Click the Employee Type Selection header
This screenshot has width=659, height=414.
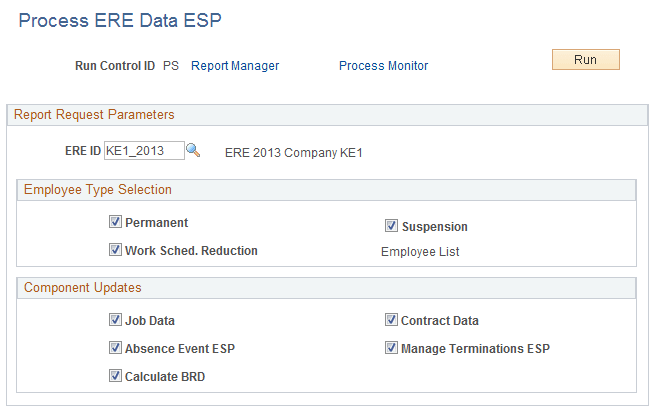(97, 189)
